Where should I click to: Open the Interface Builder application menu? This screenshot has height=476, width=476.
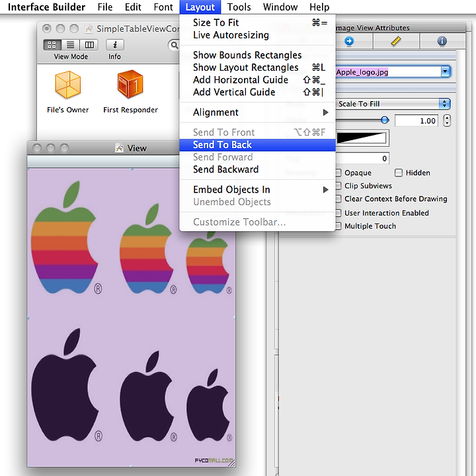pos(46,7)
